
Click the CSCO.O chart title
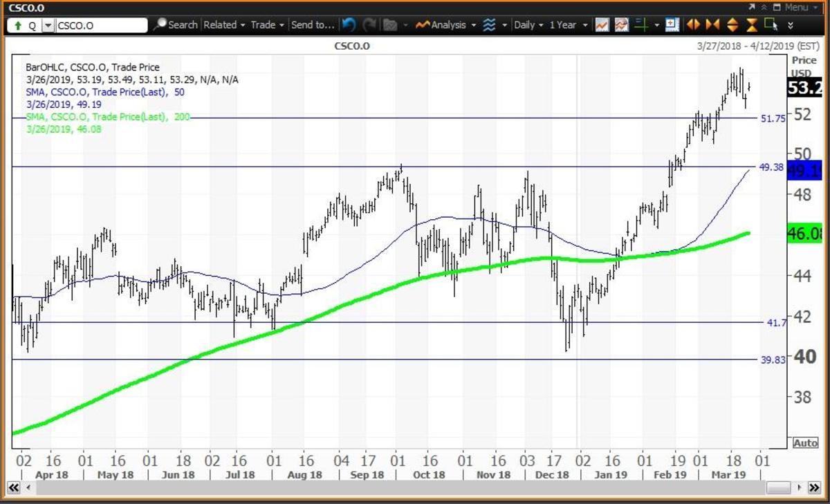[351, 46]
